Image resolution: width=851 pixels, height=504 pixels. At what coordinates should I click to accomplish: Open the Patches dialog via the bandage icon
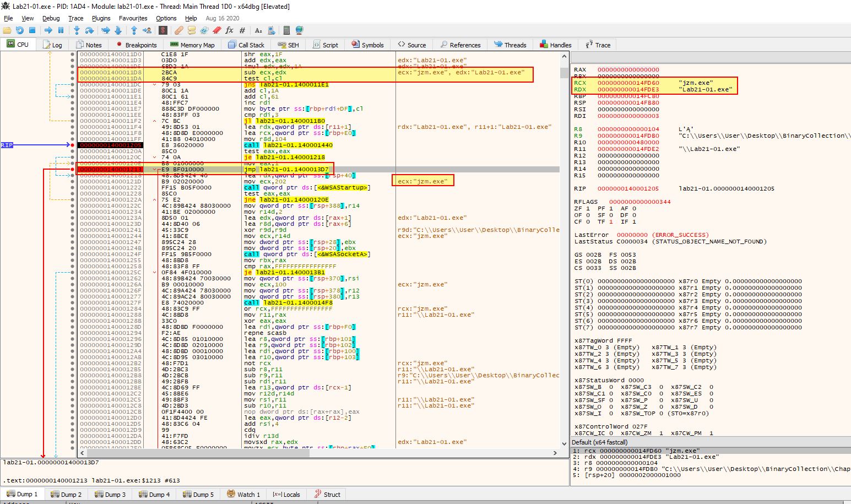pos(179,30)
